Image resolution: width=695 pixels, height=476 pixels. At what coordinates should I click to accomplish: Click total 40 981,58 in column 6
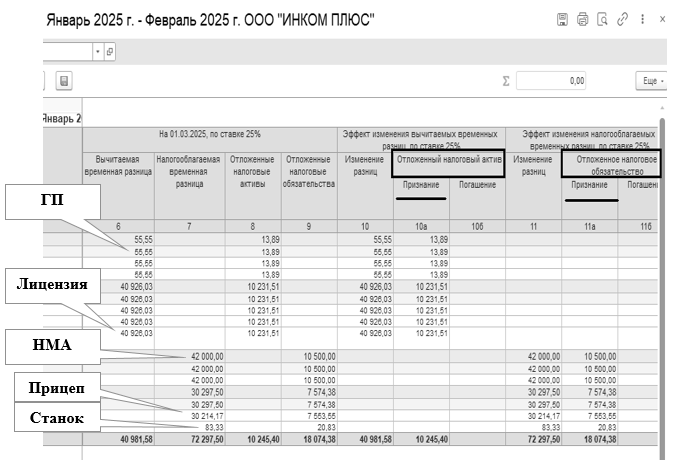136,439
